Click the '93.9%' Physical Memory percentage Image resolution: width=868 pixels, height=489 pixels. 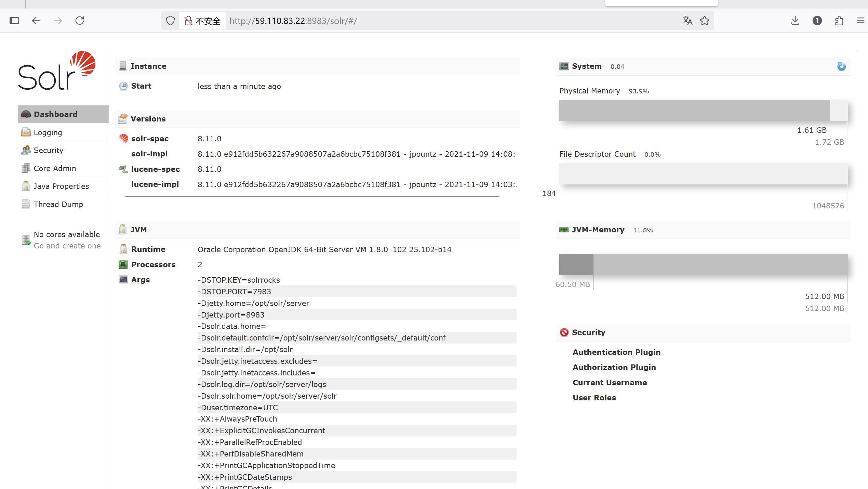coord(639,91)
